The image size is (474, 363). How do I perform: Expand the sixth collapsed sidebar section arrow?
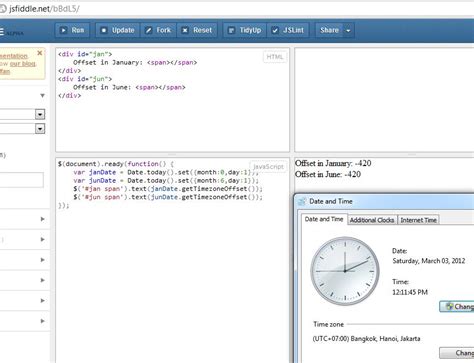pyautogui.click(x=42, y=321)
